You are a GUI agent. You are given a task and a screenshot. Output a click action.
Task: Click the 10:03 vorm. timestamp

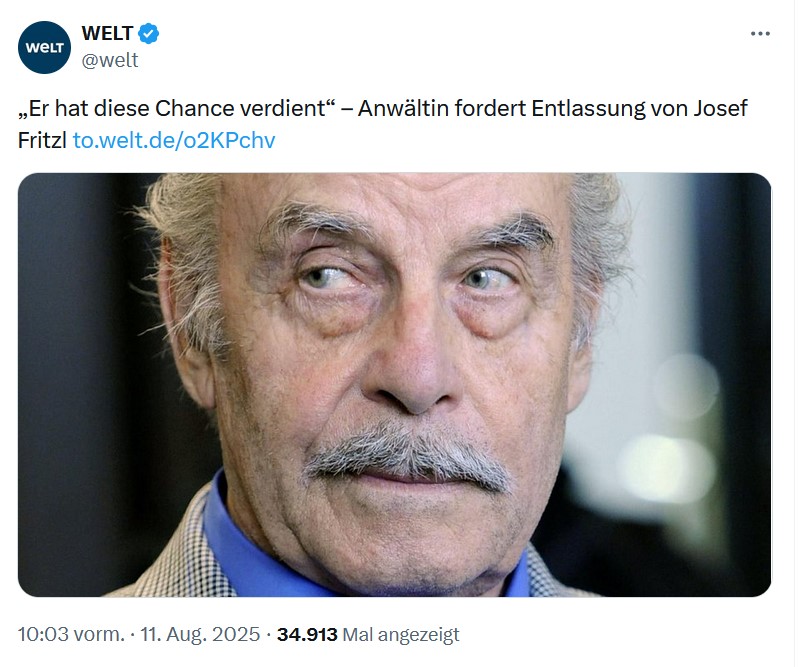click(71, 634)
